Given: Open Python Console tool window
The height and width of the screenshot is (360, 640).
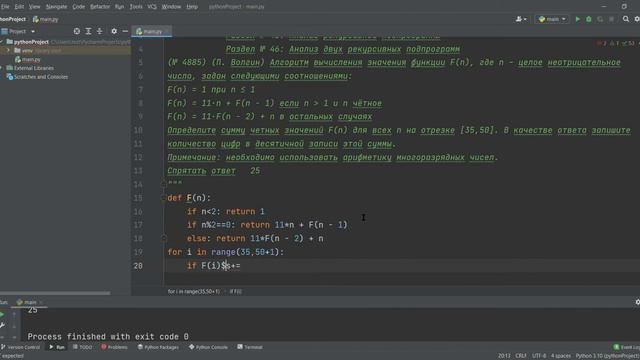Looking at the screenshot, I should [x=209, y=347].
